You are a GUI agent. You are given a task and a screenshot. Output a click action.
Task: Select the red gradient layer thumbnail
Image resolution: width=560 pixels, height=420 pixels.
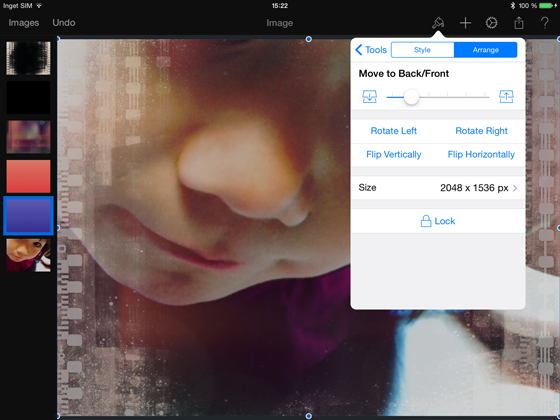(28, 176)
